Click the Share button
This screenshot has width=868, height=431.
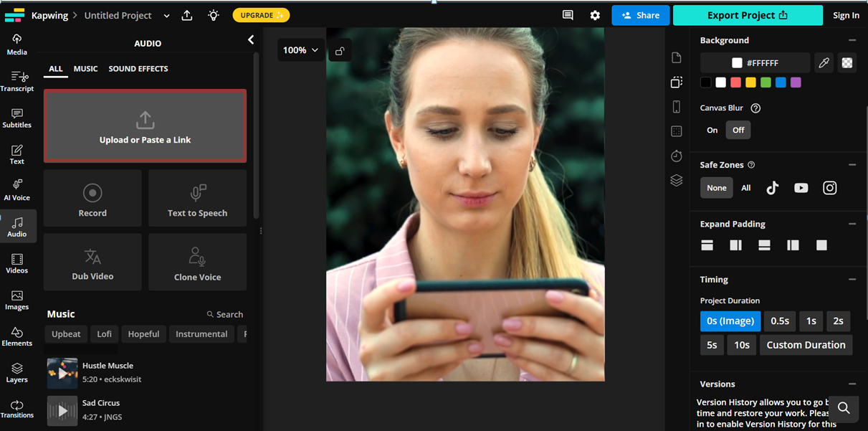coord(640,15)
